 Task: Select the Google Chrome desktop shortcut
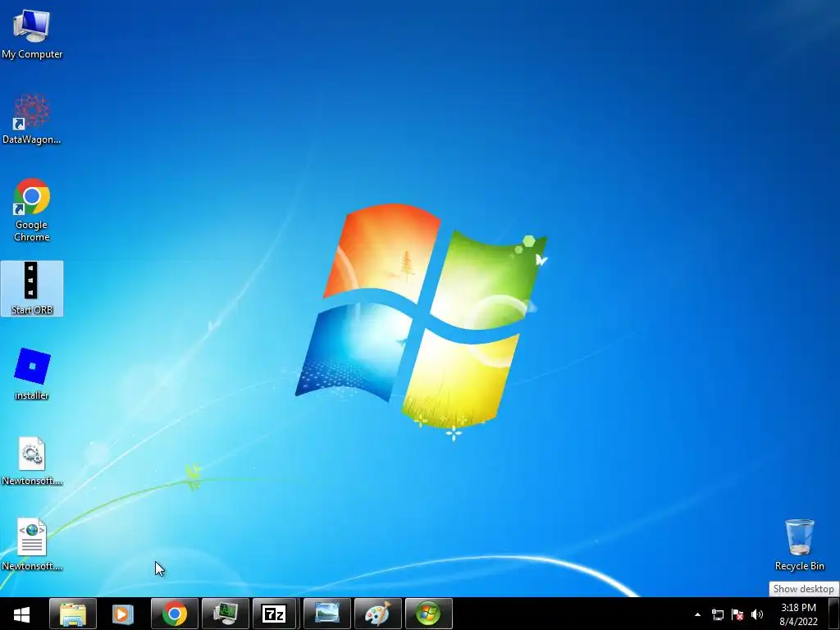tap(32, 210)
